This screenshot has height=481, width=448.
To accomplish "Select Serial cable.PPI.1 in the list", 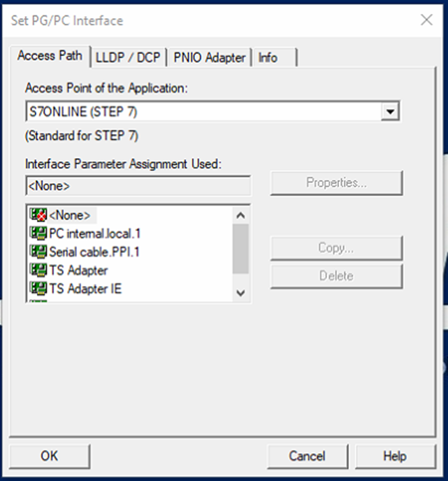I will 99,251.
